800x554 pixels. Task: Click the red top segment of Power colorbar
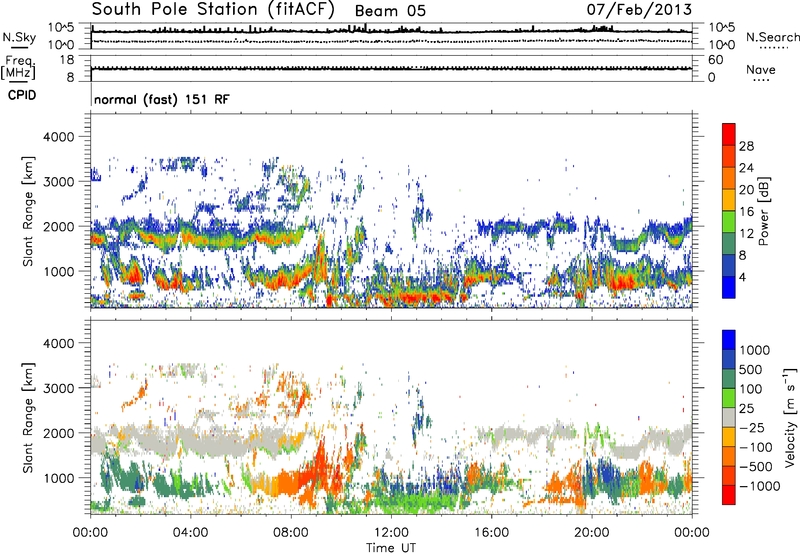(x=729, y=134)
